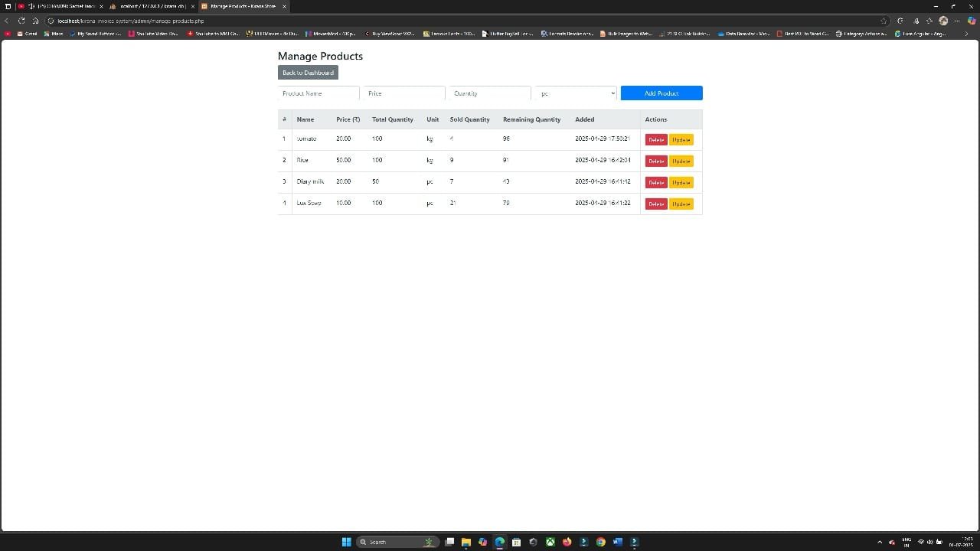Open Microsoft Store from the taskbar

[516, 542]
